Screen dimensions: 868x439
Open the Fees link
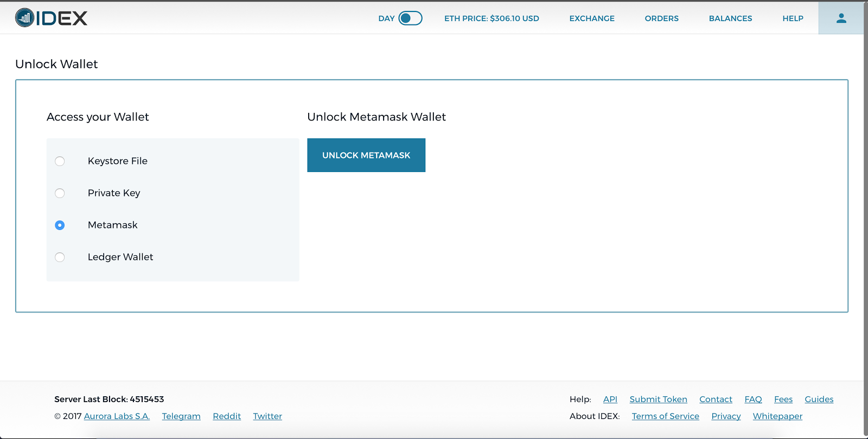pyautogui.click(x=783, y=399)
